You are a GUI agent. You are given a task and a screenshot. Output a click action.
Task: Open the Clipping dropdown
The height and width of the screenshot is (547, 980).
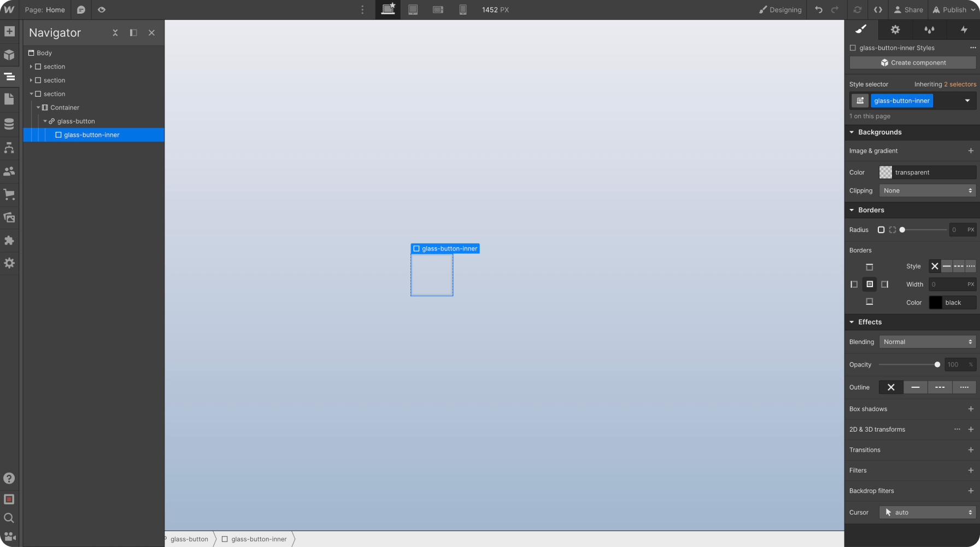[x=927, y=190]
